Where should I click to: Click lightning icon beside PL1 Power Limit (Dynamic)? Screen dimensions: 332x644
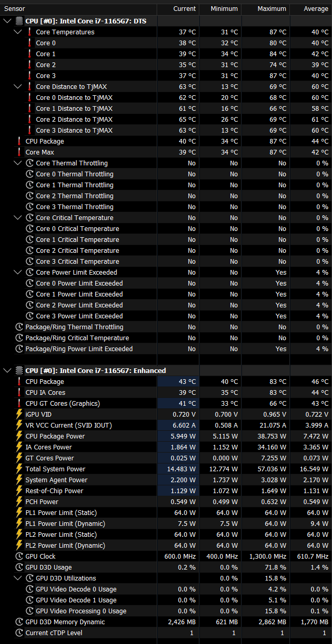(x=19, y=523)
